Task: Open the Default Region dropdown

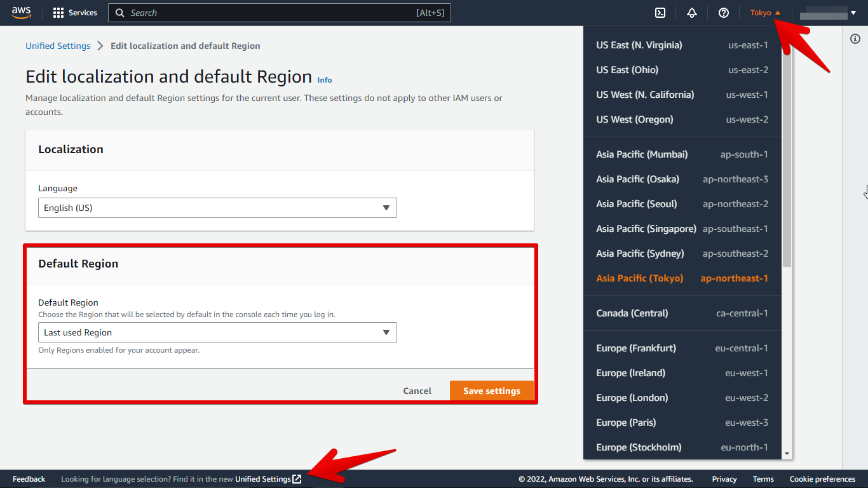Action: pos(217,332)
